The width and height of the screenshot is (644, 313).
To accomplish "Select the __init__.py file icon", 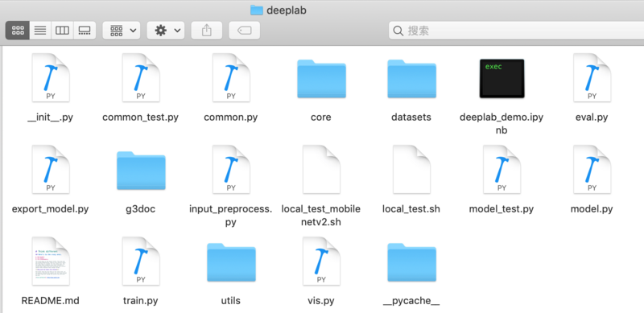I will [51, 78].
